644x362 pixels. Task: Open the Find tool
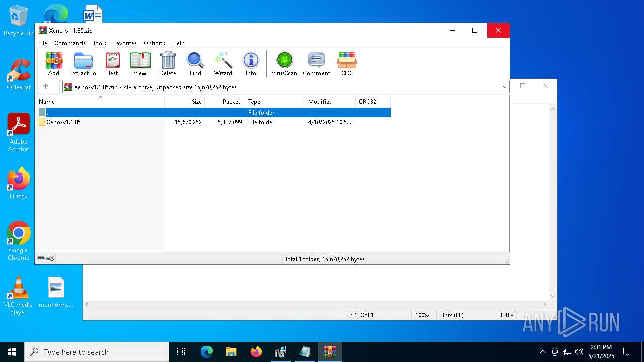point(195,64)
